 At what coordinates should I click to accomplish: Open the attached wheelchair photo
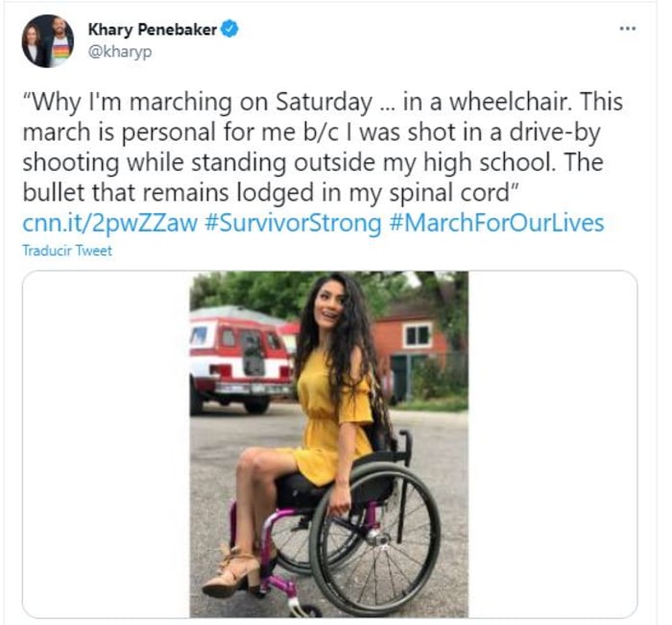coord(329,445)
